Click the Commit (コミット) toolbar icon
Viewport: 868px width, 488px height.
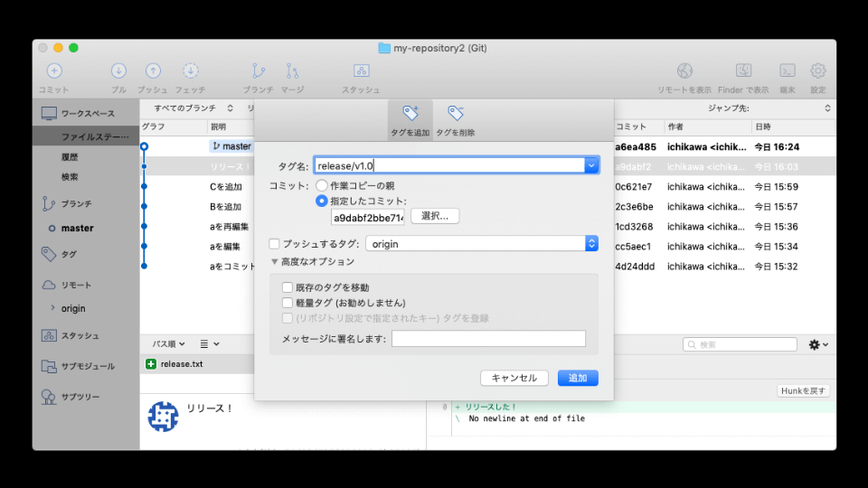pyautogui.click(x=54, y=70)
